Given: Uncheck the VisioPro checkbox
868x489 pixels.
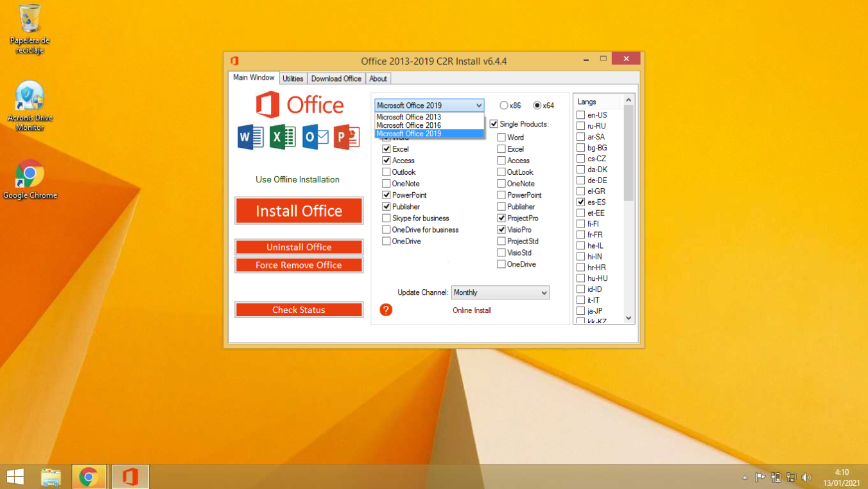Looking at the screenshot, I should click(x=501, y=230).
